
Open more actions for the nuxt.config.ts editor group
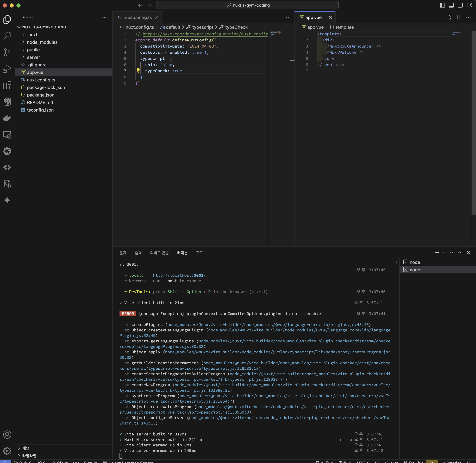(x=287, y=17)
